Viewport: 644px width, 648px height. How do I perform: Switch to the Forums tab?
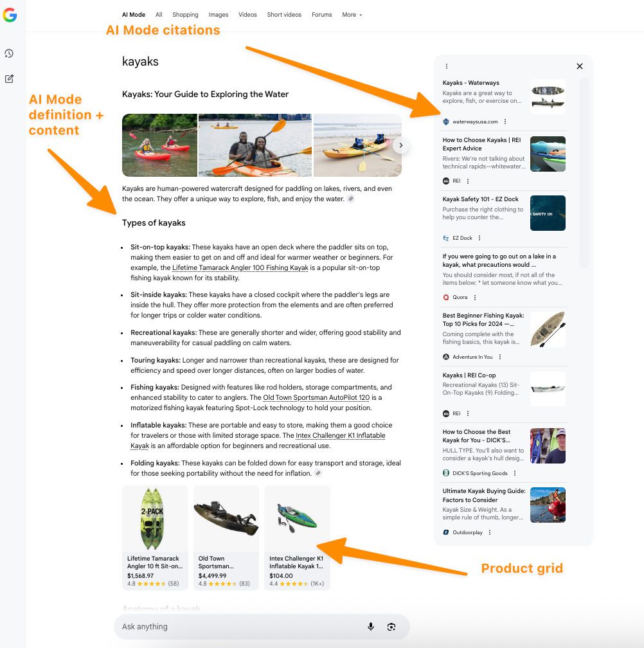tap(322, 15)
